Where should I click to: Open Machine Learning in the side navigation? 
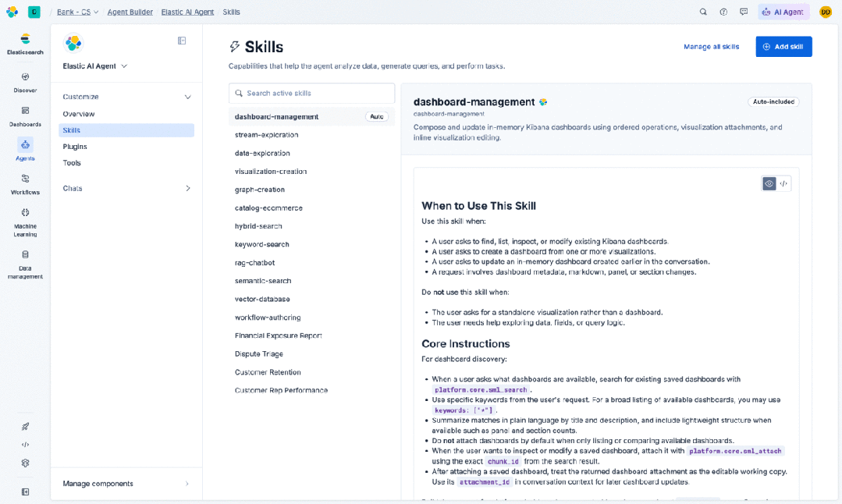click(x=25, y=222)
